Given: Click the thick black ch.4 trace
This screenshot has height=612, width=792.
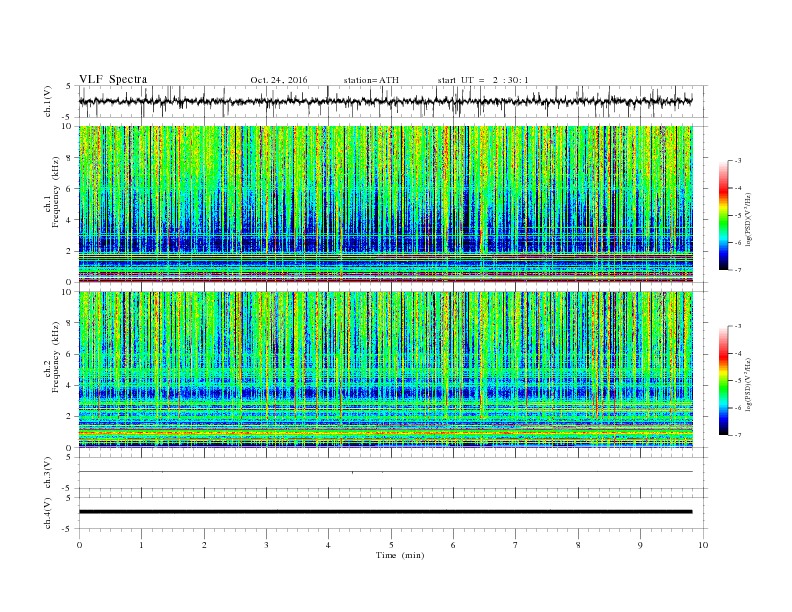Looking at the screenshot, I should tap(385, 512).
